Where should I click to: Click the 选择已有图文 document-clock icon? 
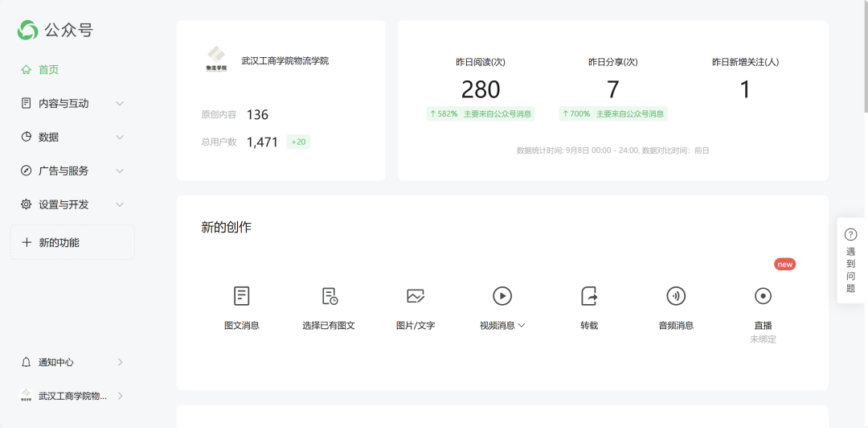330,296
